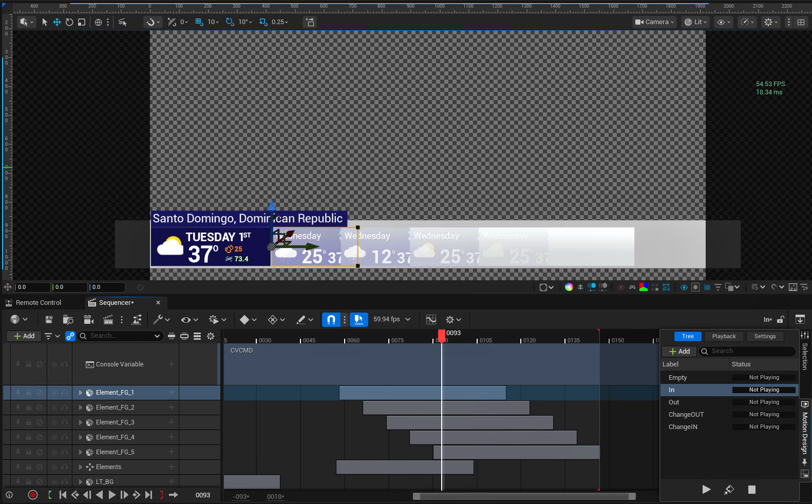Expand the Element_FG_3 track
The image size is (812, 504).
(81, 422)
